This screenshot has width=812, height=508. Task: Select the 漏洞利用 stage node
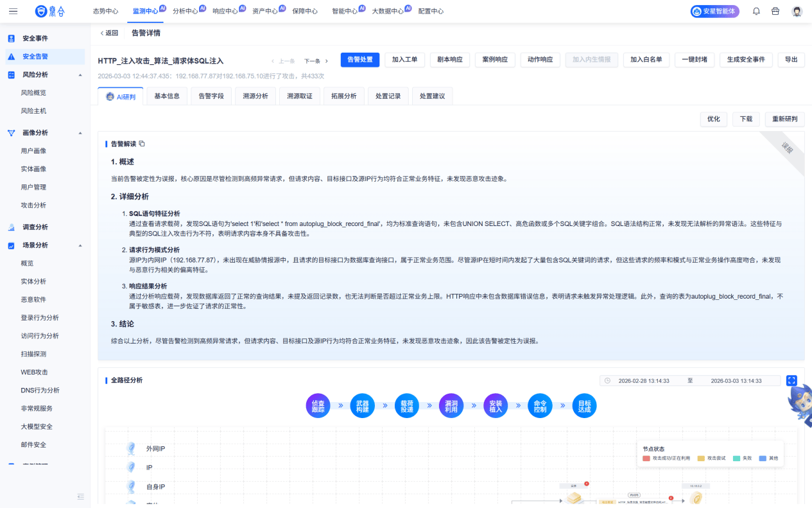click(451, 405)
